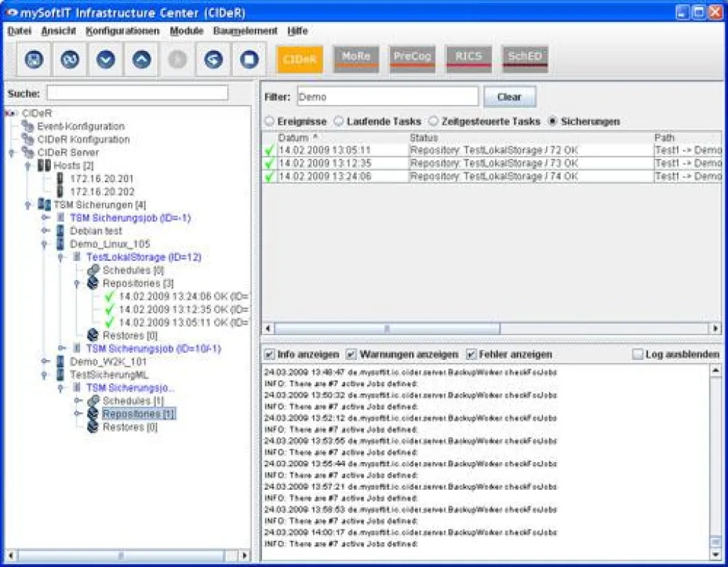The height and width of the screenshot is (567, 728).
Task: Open the Baumelement menu
Action: [x=245, y=30]
